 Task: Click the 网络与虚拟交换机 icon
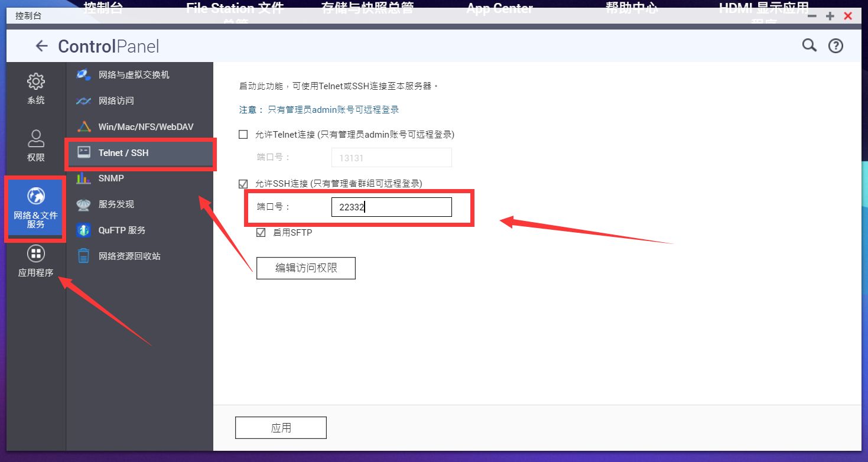pos(84,75)
